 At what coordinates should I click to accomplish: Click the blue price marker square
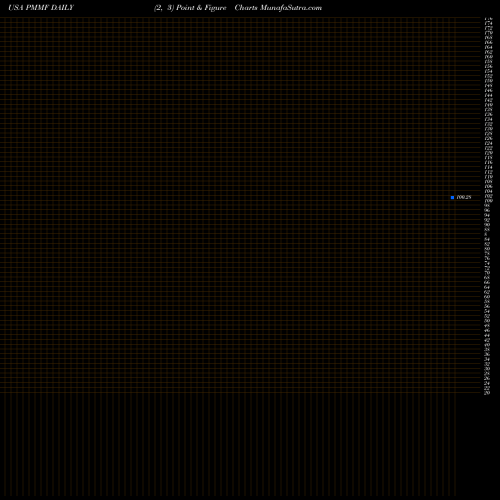coord(452,197)
